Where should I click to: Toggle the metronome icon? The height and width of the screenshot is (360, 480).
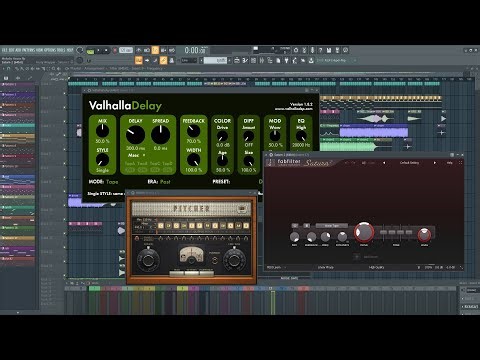[x=139, y=50]
